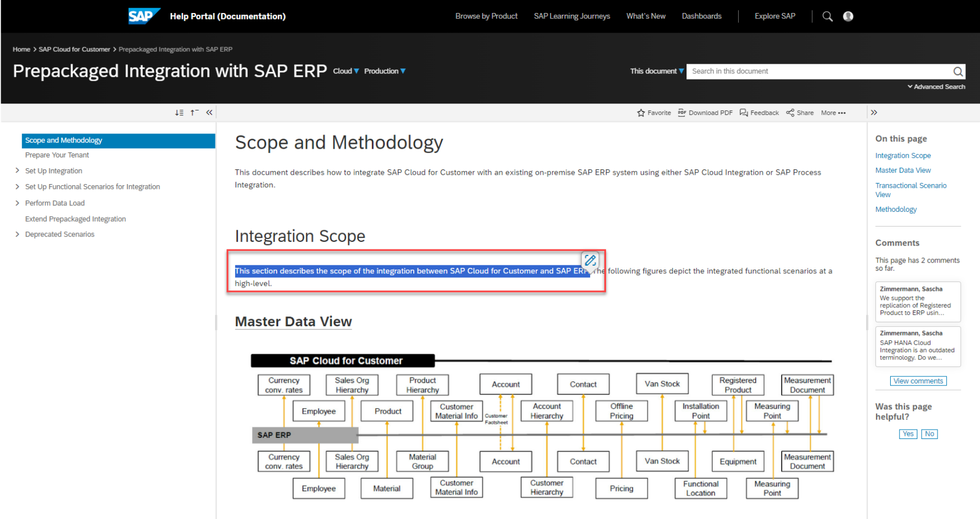Click Help Portal (Documentation) title
Screen dimensions: 980x519
click(x=228, y=16)
